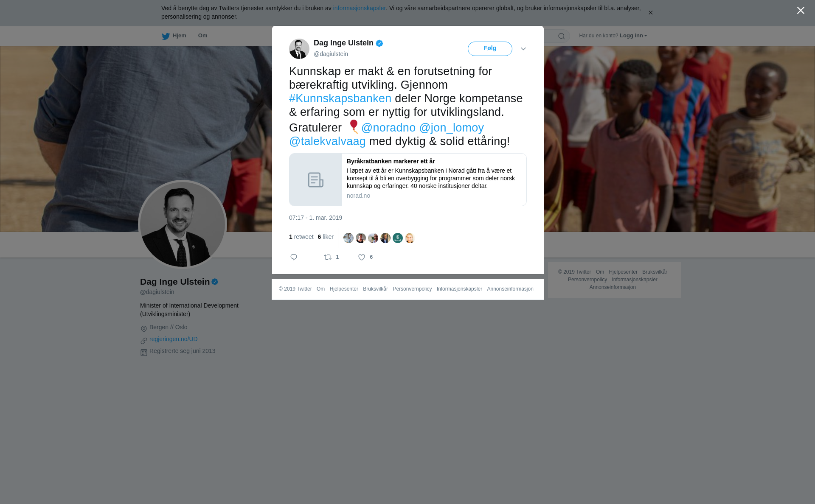The image size is (815, 504).
Task: Open the Om menu item
Action: (202, 36)
